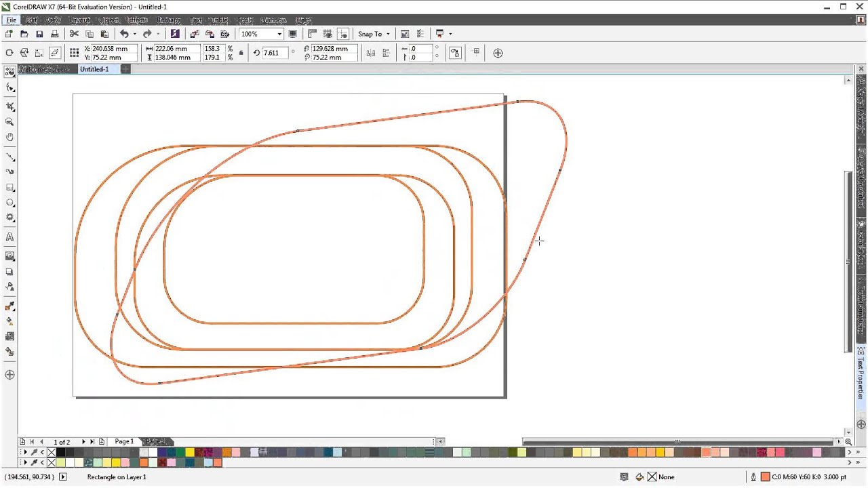The image size is (868, 488).
Task: Toggle show grid button
Action: pyautogui.click(x=328, y=34)
